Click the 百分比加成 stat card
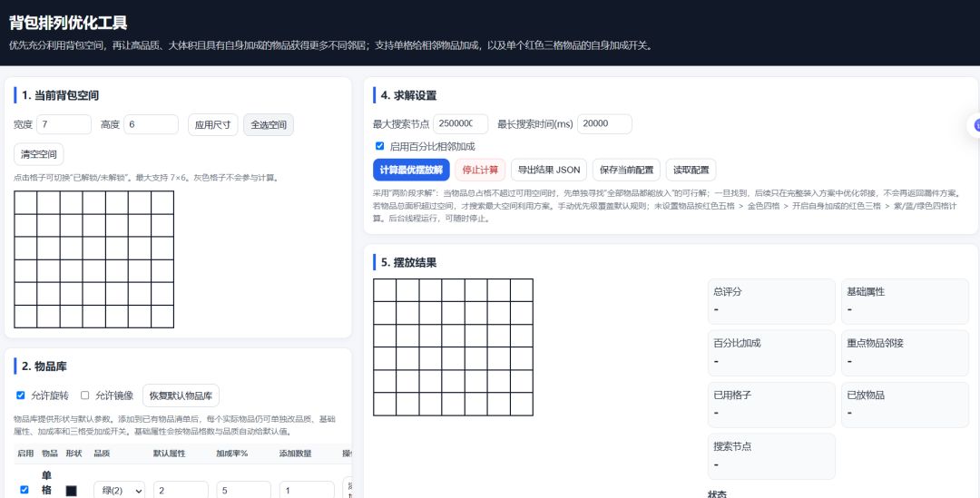Viewport: 980px width, 498px height. (x=771, y=353)
